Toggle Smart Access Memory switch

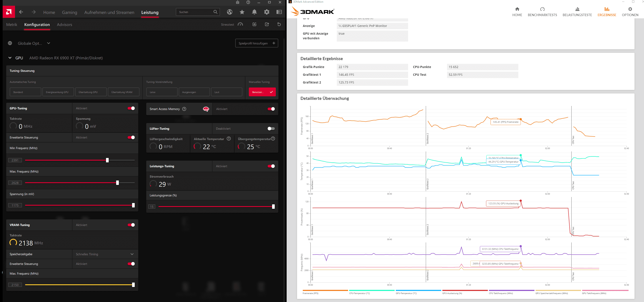[271, 109]
